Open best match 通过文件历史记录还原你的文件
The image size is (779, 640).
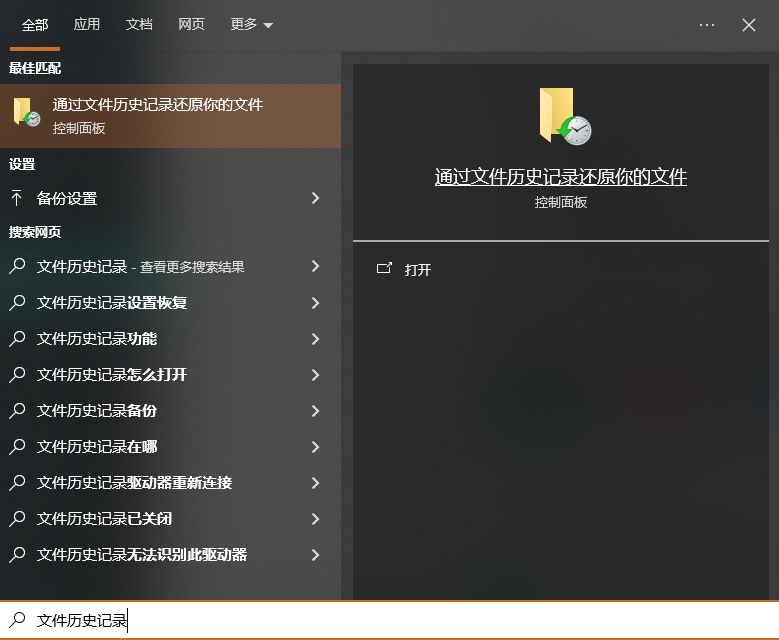point(170,116)
